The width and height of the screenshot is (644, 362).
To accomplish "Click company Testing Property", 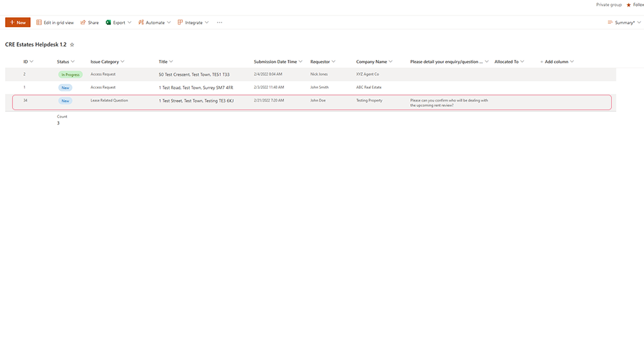I will [369, 100].
